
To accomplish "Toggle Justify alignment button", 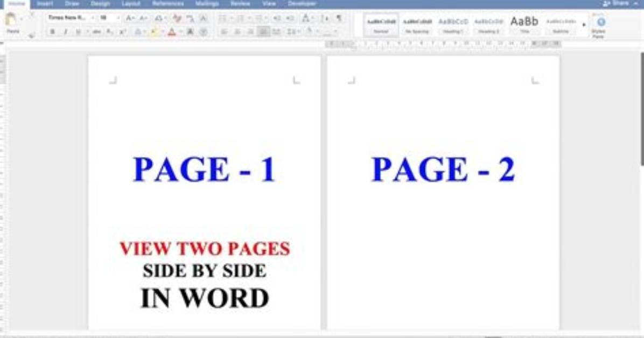I will [x=263, y=32].
